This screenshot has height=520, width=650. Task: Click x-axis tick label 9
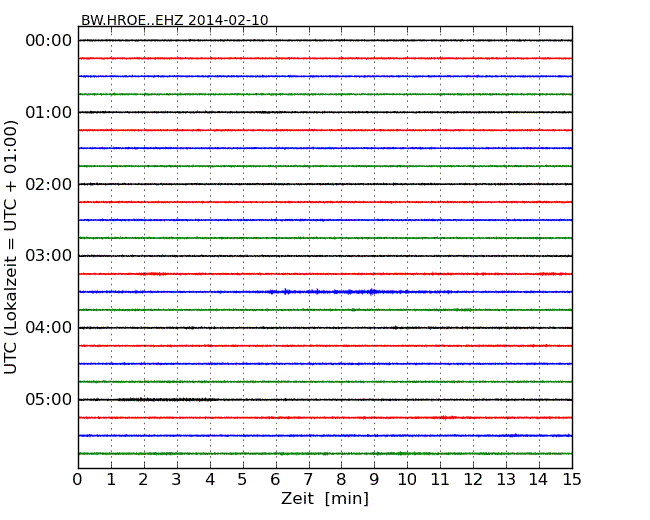[374, 480]
